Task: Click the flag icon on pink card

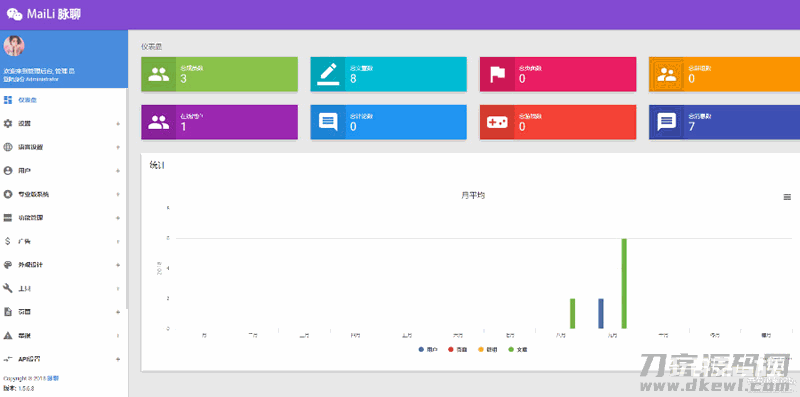Action: 497,75
